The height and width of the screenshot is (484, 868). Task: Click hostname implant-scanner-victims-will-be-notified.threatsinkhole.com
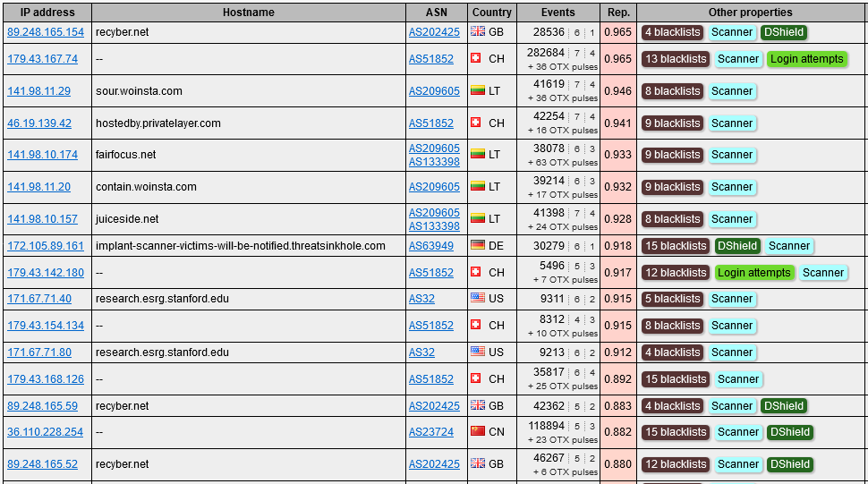tap(240, 246)
